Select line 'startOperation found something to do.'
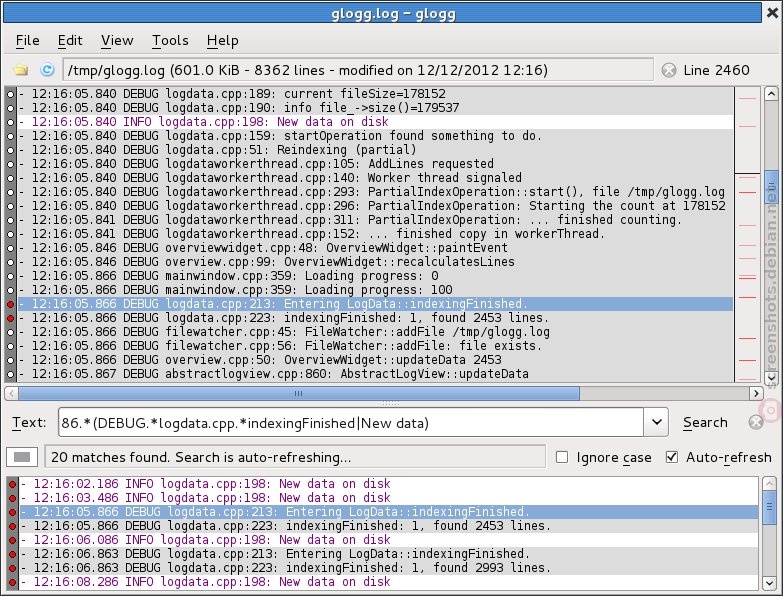The image size is (783, 596). pyautogui.click(x=376, y=136)
